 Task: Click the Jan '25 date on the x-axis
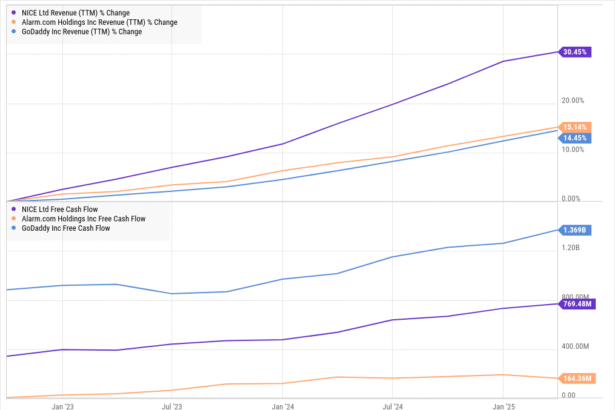(x=502, y=404)
